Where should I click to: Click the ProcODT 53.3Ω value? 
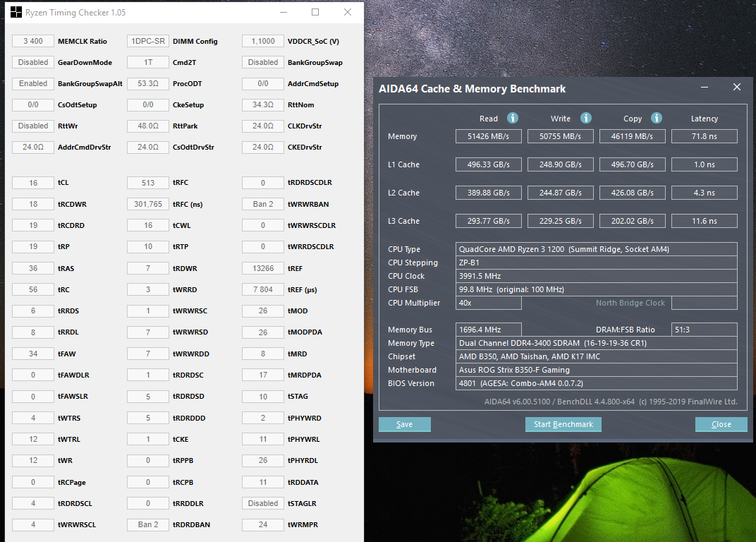tap(148, 83)
